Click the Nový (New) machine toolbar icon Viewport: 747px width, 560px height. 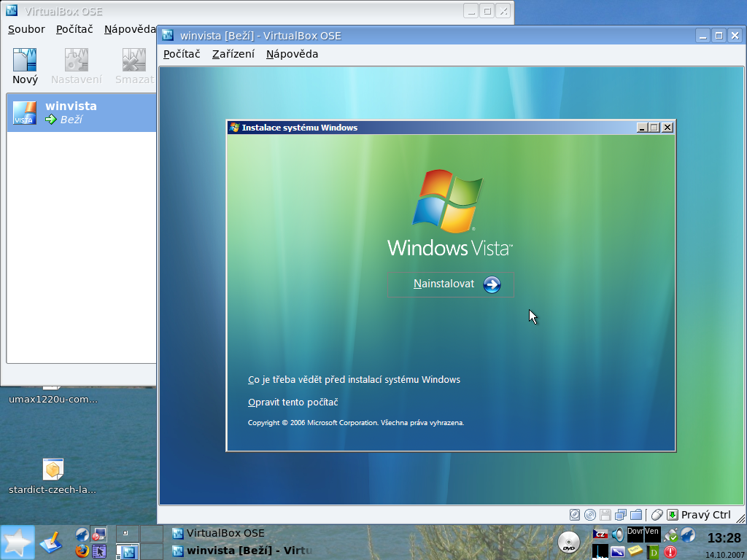point(25,66)
